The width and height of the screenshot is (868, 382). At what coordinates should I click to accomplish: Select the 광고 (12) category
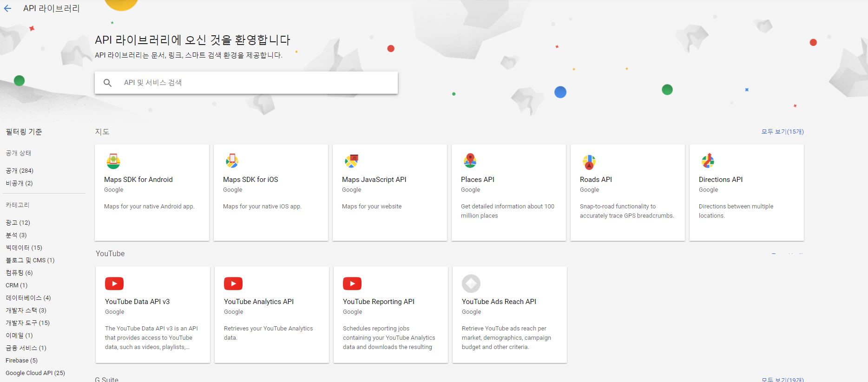click(x=18, y=223)
